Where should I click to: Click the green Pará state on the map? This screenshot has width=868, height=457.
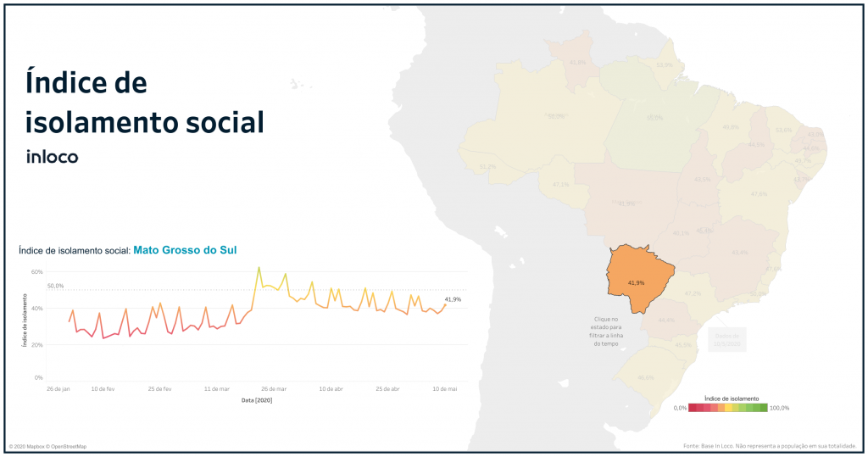coord(654,119)
